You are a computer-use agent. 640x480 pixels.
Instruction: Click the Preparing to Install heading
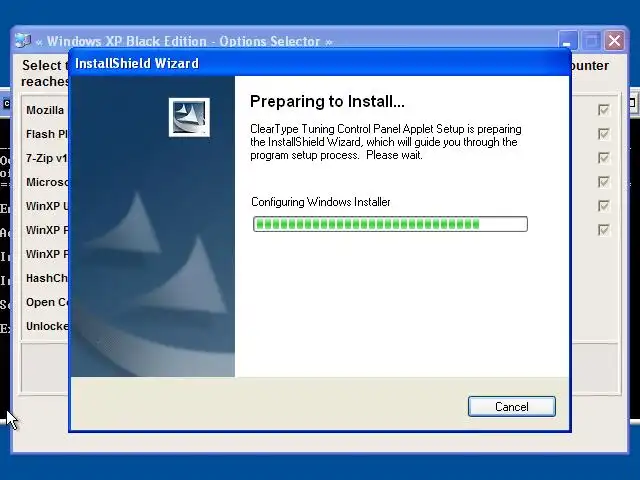click(327, 101)
